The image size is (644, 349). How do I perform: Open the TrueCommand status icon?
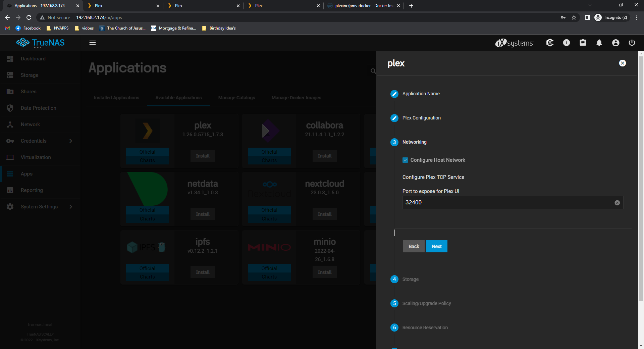(550, 43)
